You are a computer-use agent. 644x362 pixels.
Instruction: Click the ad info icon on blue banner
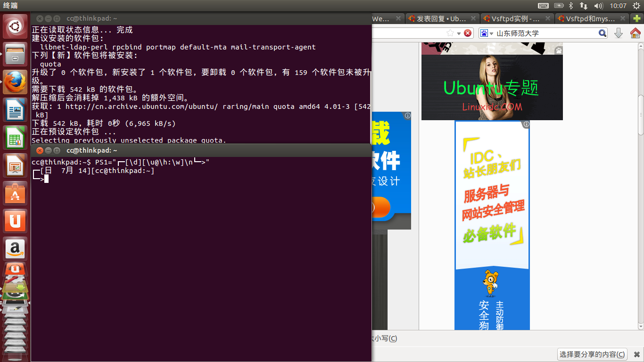tap(407, 115)
